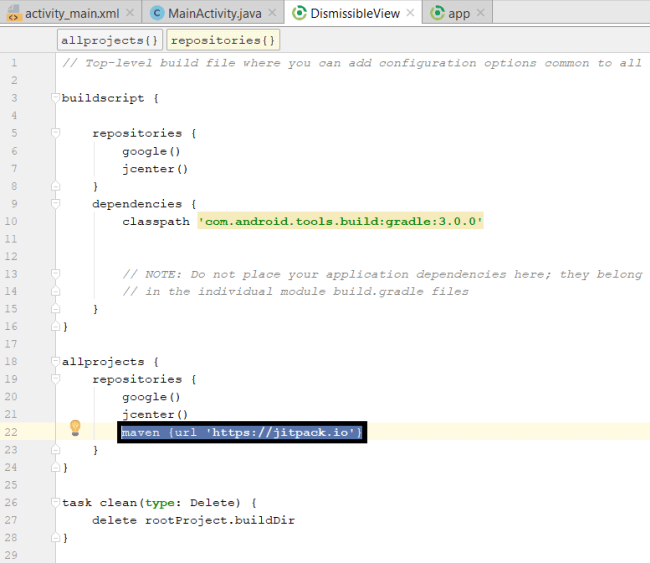The height and width of the screenshot is (563, 650).
Task: Collapse allprojects repositories block on line 19
Action: click(x=55, y=379)
